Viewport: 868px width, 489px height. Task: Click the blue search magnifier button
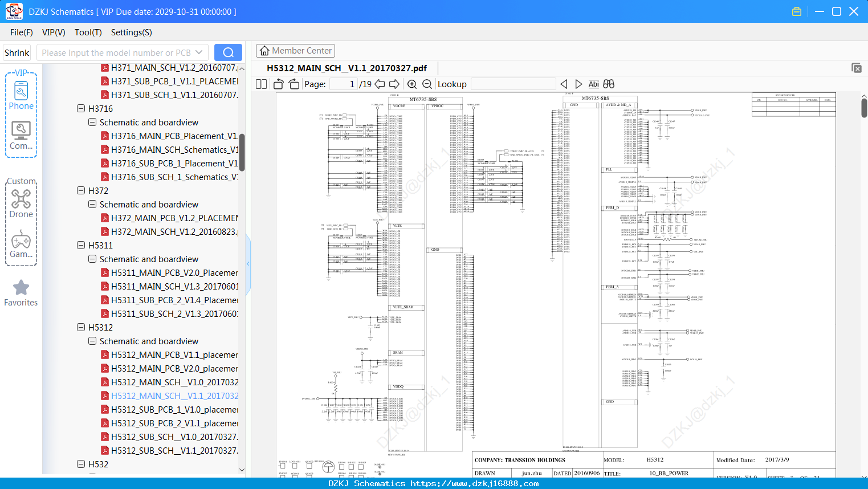tap(228, 52)
